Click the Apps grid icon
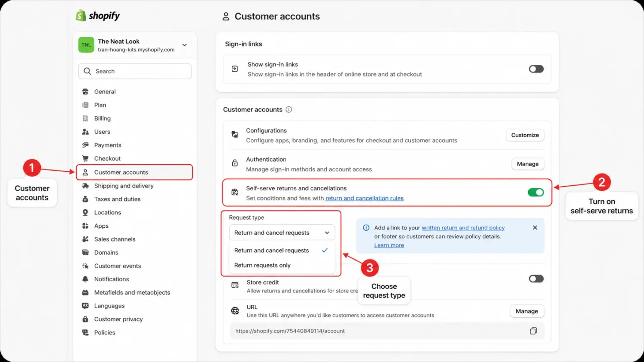Viewport: 644px width, 362px height. point(85,226)
